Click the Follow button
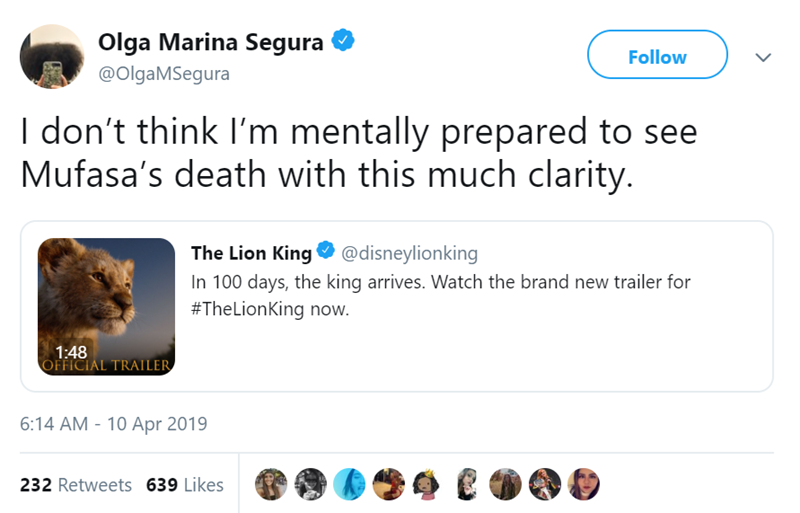The image size is (800, 513). (x=657, y=56)
